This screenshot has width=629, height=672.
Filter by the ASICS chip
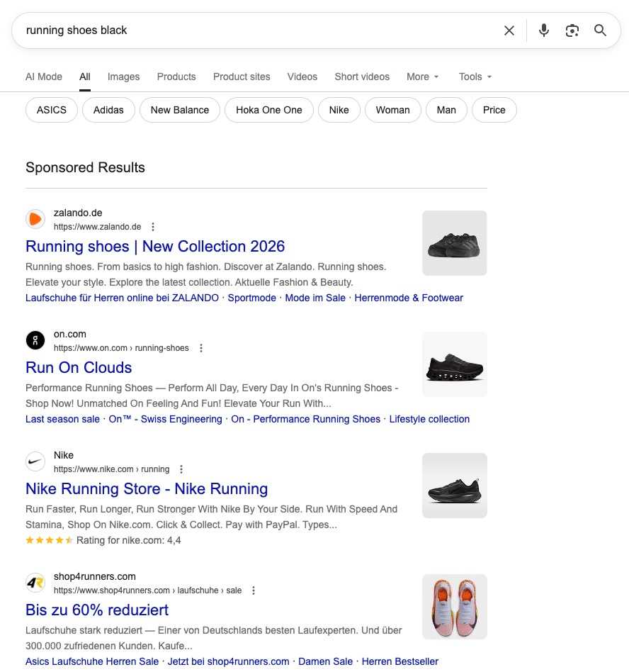(52, 110)
